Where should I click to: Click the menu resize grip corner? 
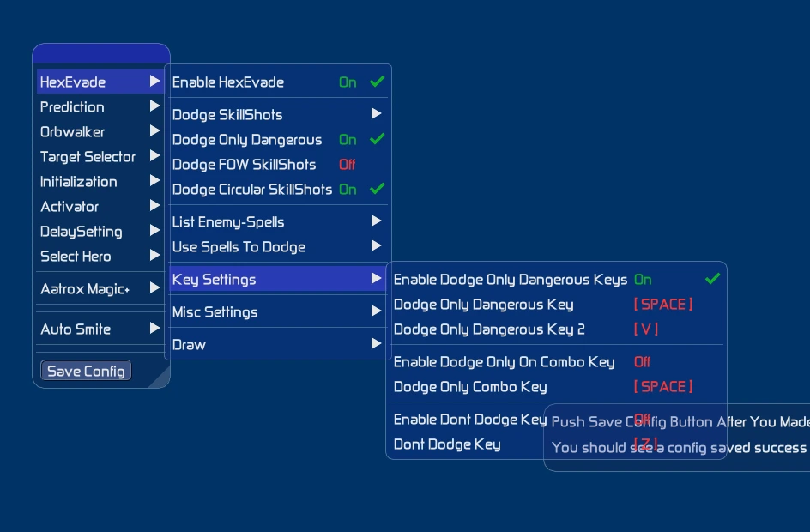point(160,378)
